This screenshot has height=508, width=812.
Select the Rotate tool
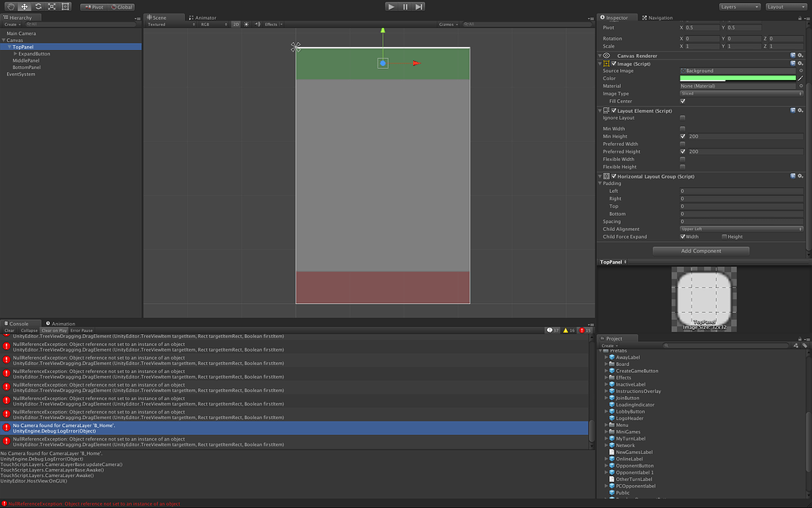[x=37, y=6]
